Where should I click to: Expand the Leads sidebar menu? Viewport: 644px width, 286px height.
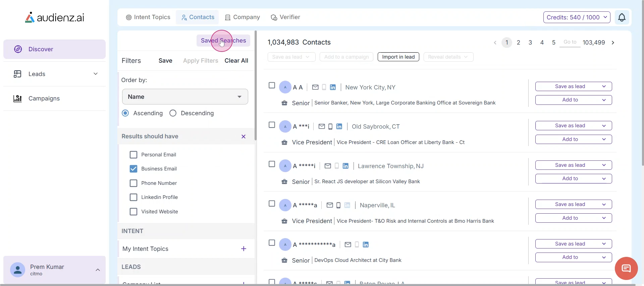point(96,74)
